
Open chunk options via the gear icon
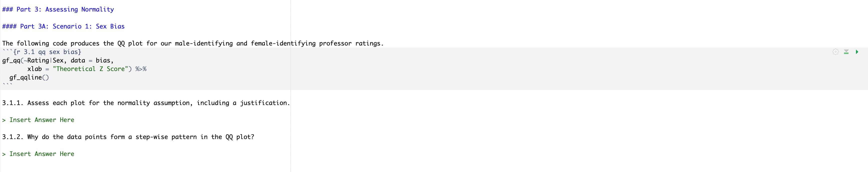tap(835, 52)
